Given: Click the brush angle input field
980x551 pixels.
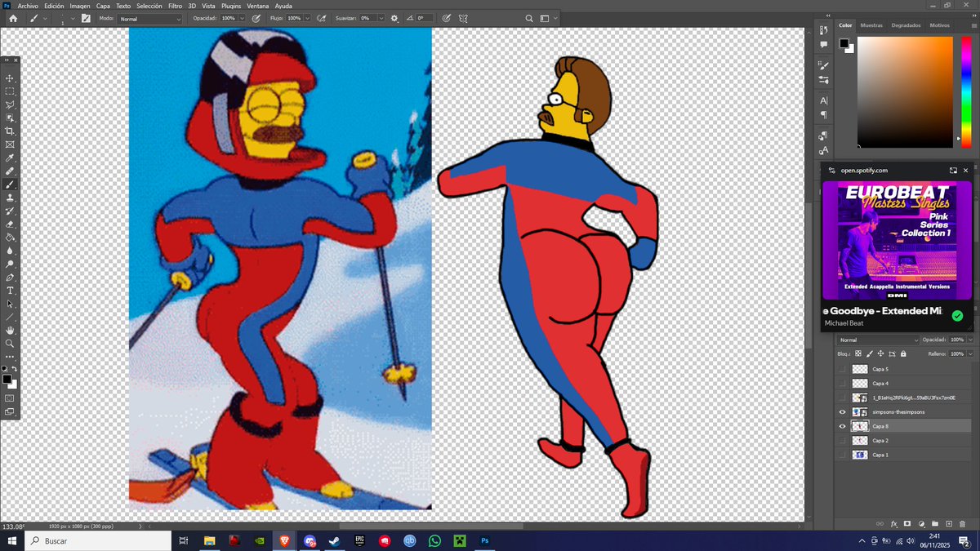Looking at the screenshot, I should [425, 18].
